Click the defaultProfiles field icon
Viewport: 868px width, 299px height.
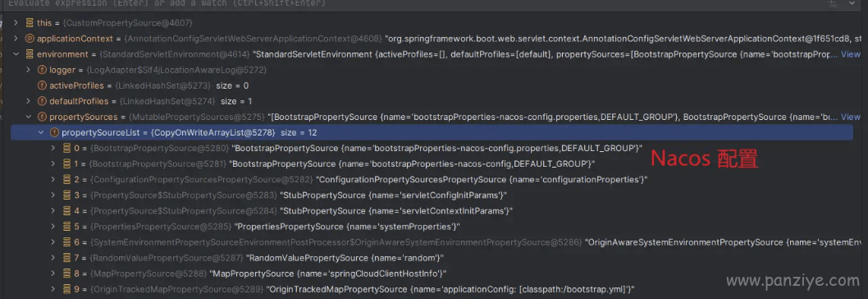click(42, 102)
